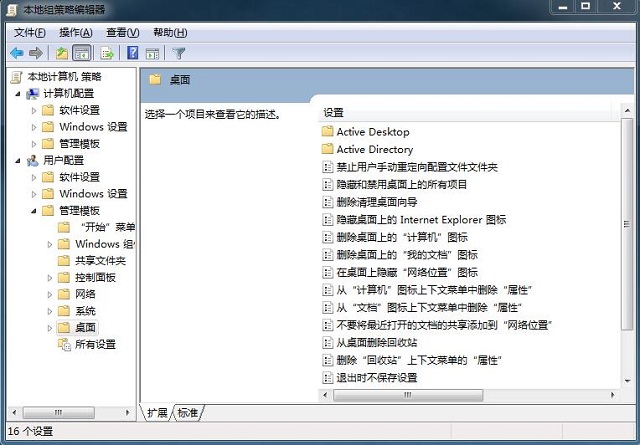Expand the 桌面 tree node
Screen dimensions: 640x445
tap(50, 327)
